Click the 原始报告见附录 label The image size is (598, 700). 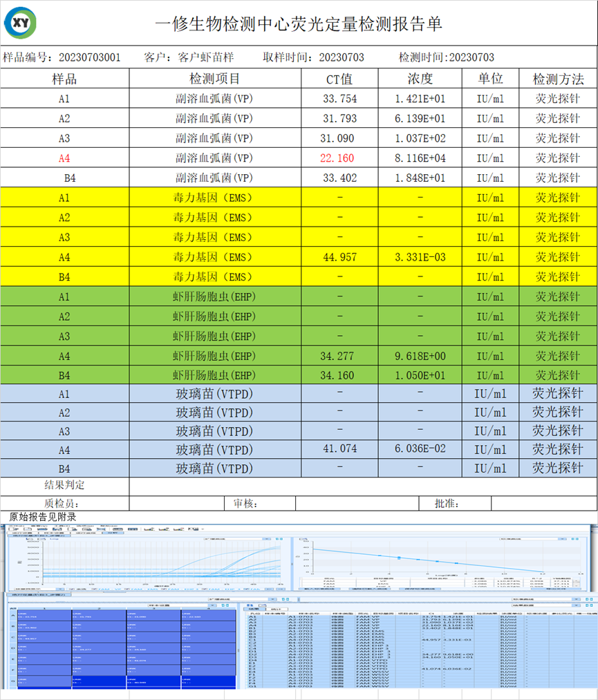click(43, 516)
